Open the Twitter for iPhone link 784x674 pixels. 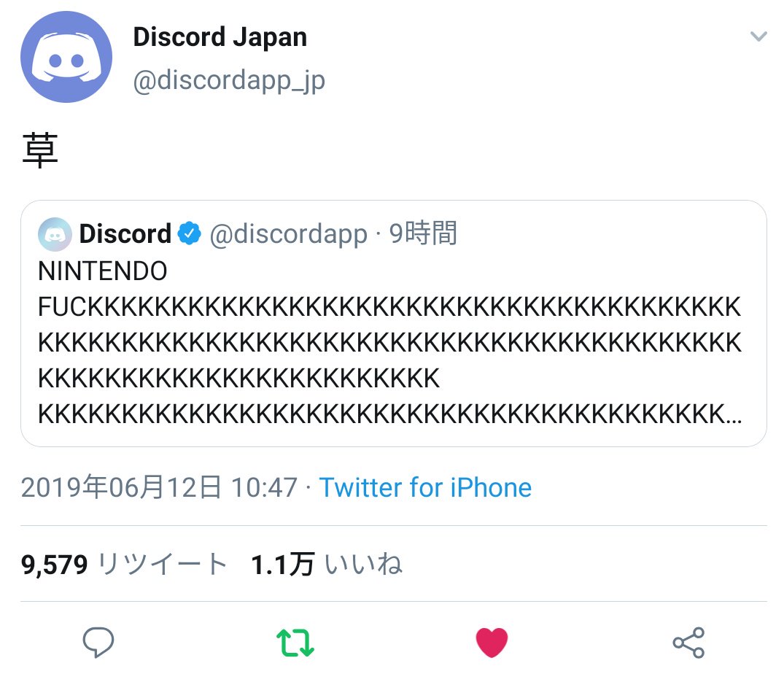[425, 487]
